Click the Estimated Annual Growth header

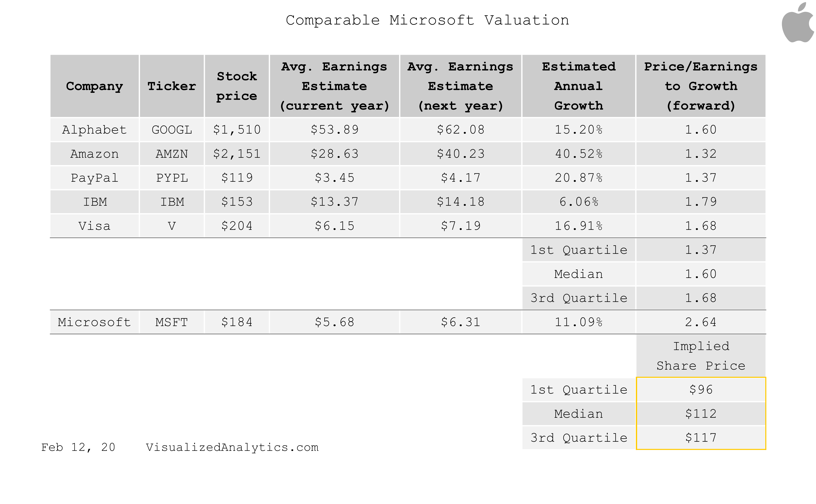coord(579,86)
